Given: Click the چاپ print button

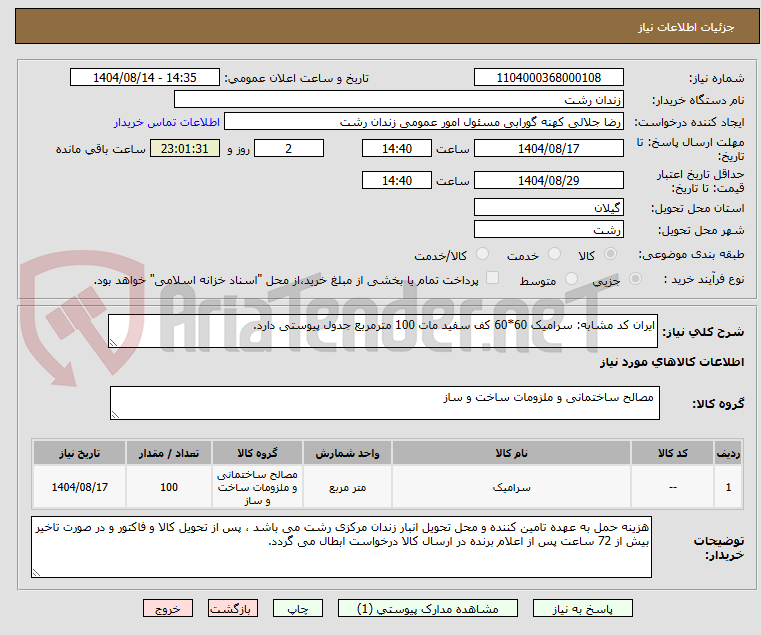Looking at the screenshot, I should pos(298,608).
